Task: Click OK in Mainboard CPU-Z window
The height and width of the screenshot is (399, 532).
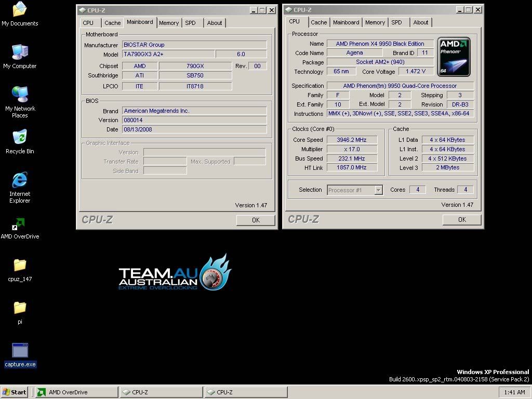Action: 256,220
